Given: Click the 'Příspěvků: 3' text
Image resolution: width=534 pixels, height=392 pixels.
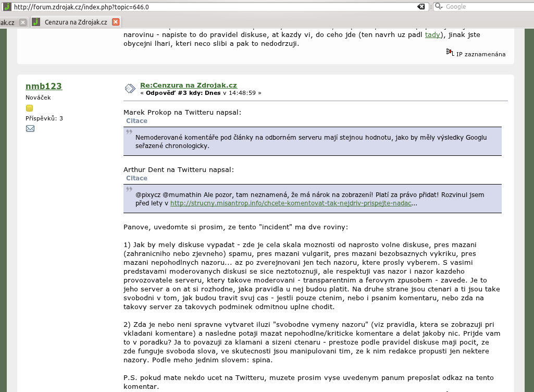Looking at the screenshot, I should pyautogui.click(x=44, y=118).
